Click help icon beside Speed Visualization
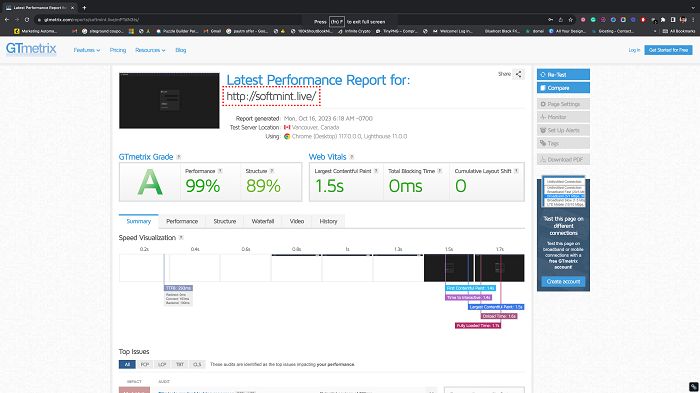This screenshot has height=393, width=700. click(181, 238)
